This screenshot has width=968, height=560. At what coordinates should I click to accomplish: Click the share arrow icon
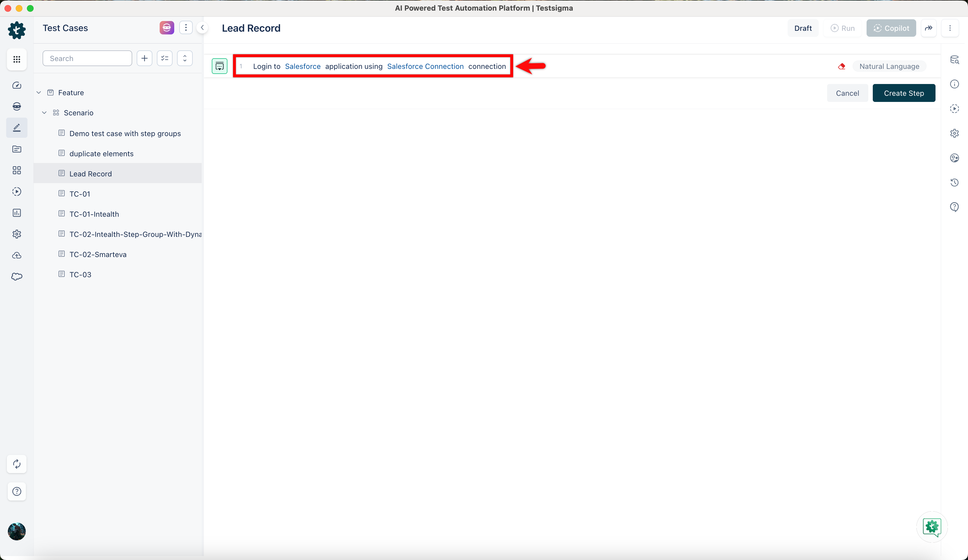929,28
